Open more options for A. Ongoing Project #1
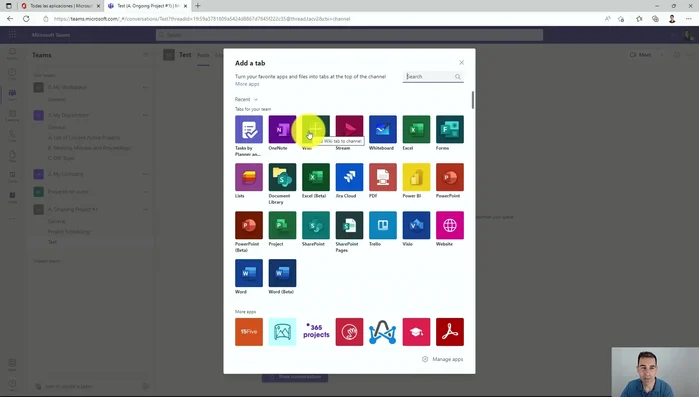The height and width of the screenshot is (397, 699). [x=145, y=209]
